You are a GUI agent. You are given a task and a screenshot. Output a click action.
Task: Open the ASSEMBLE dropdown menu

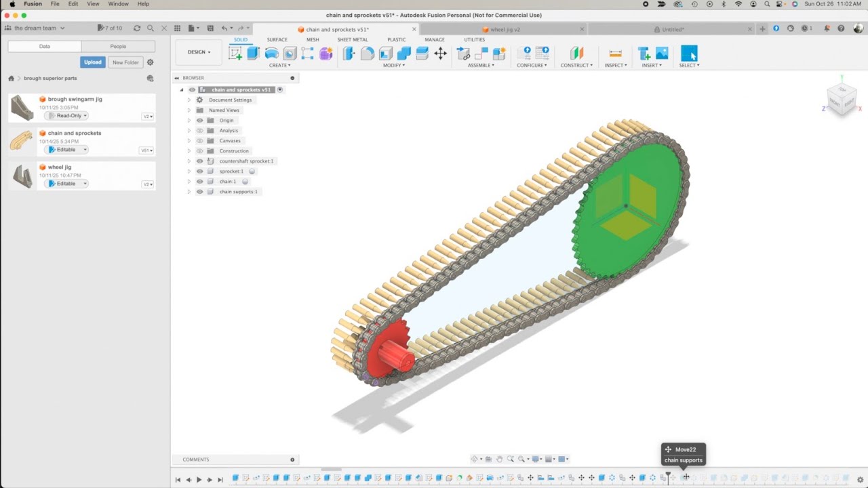(481, 65)
